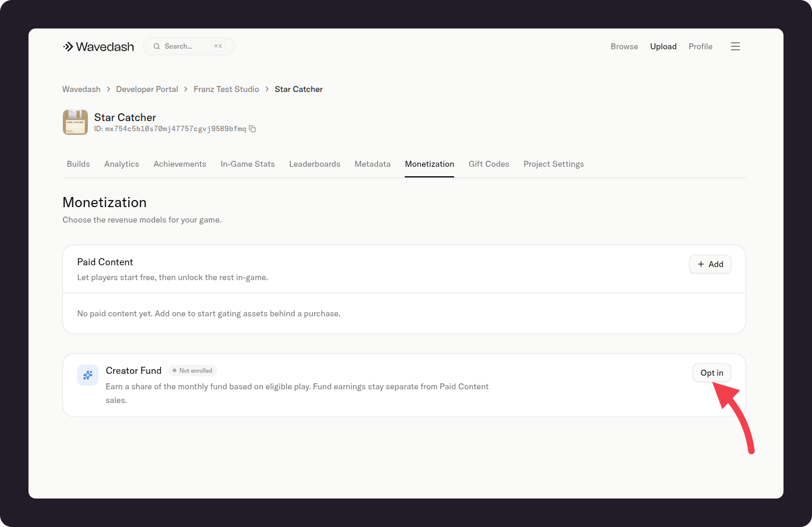Switch to the Analytics tab
Screen dimensions: 812x527
pyautogui.click(x=122, y=164)
